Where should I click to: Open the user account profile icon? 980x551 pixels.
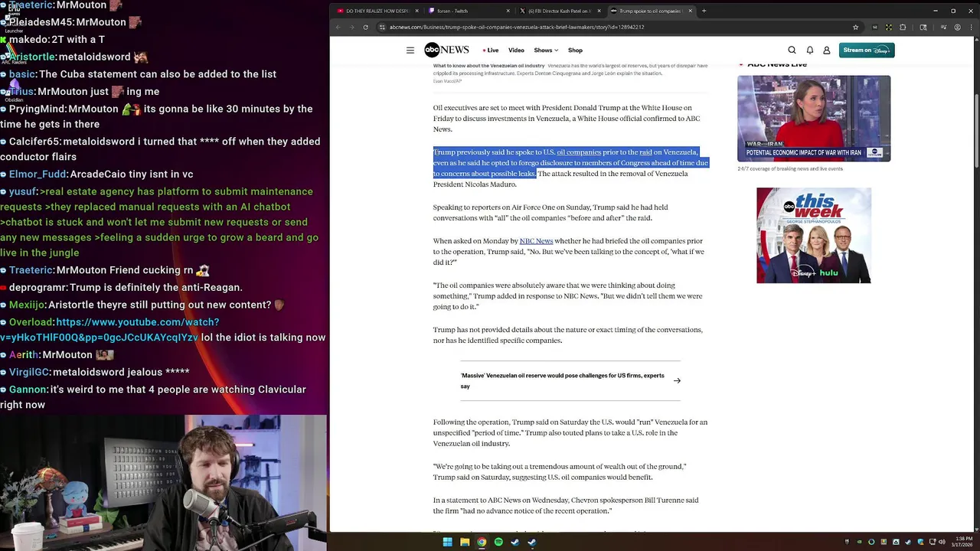pyautogui.click(x=827, y=51)
